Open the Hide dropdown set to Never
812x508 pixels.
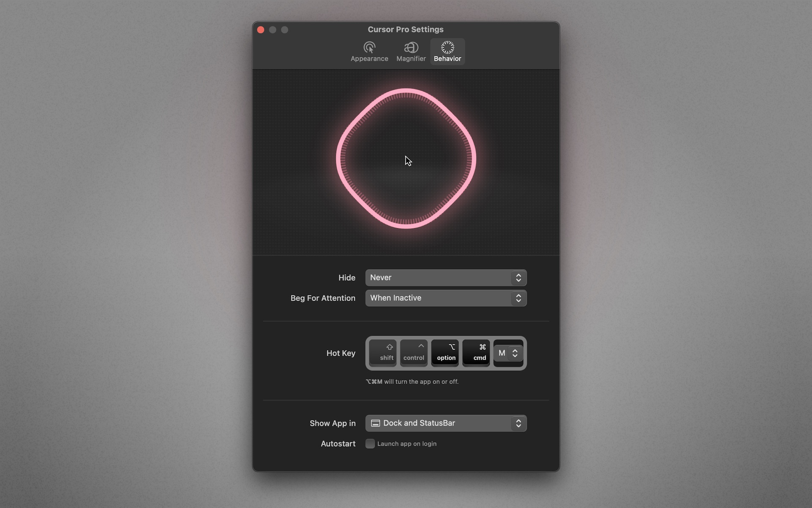click(440, 278)
